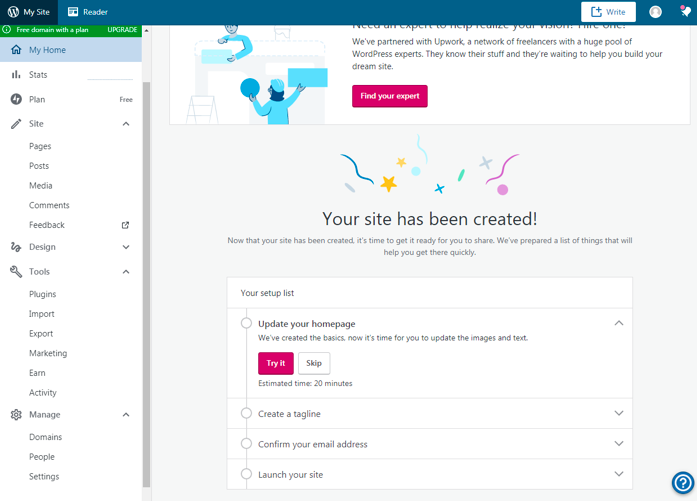The height and width of the screenshot is (501, 697).
Task: Click the Find your expert button
Action: click(x=389, y=96)
